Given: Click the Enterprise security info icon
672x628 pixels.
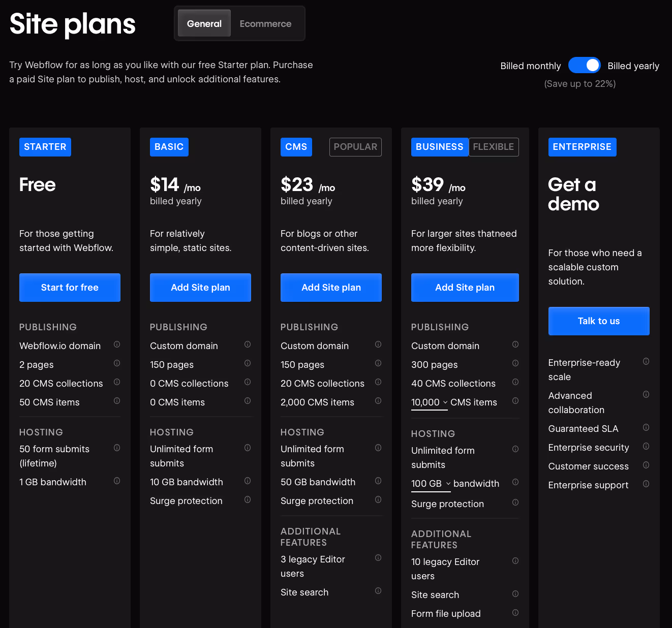Looking at the screenshot, I should click(646, 446).
